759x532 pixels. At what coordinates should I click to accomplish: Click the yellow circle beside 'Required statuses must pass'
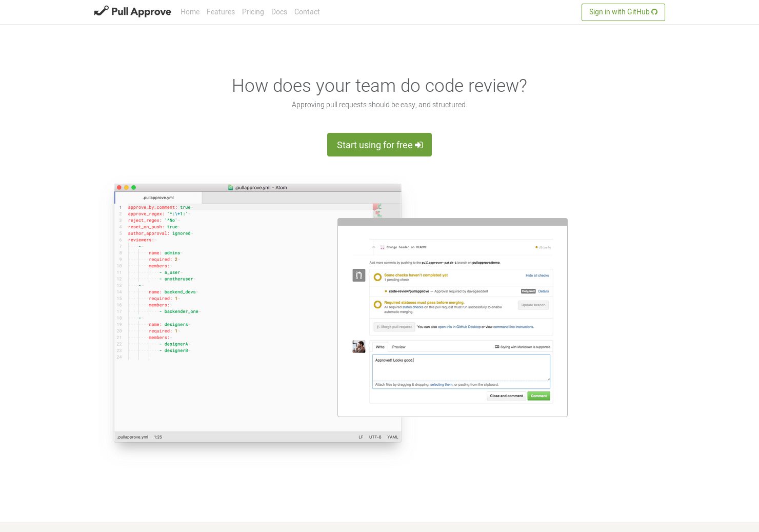(378, 305)
